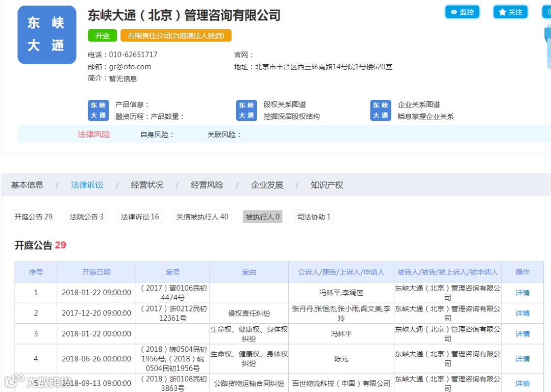Open 详情 for row 3 冯林平
This screenshot has height=392, width=551.
(522, 334)
